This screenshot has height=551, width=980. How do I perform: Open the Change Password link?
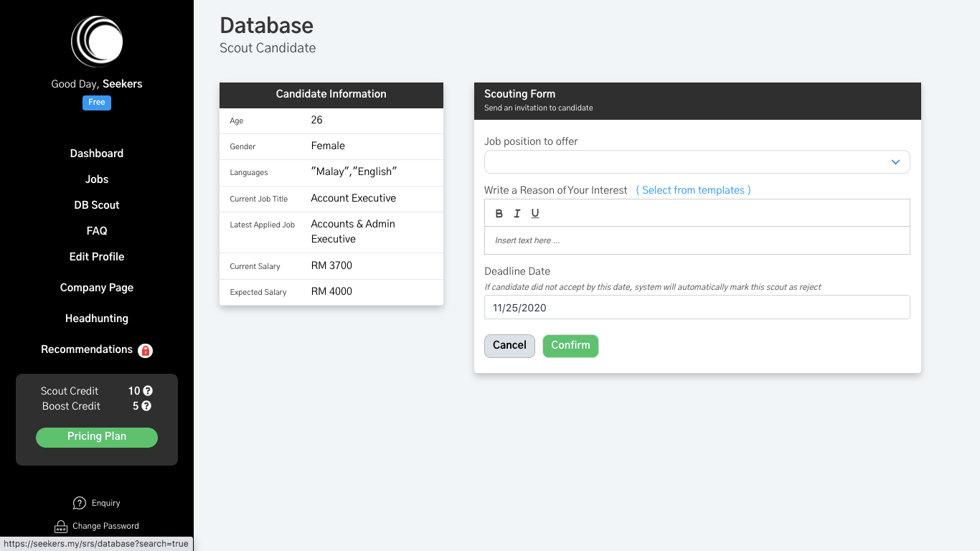[x=105, y=526]
